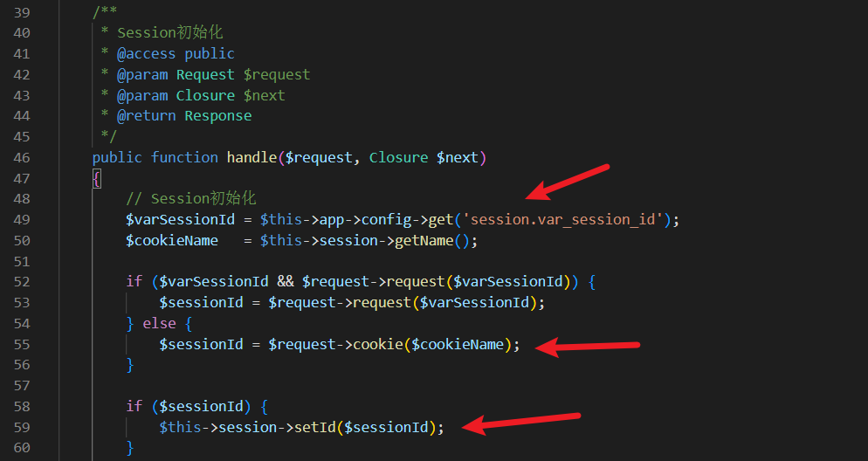
Task: Place cursor on the handle function name
Action: 251,158
